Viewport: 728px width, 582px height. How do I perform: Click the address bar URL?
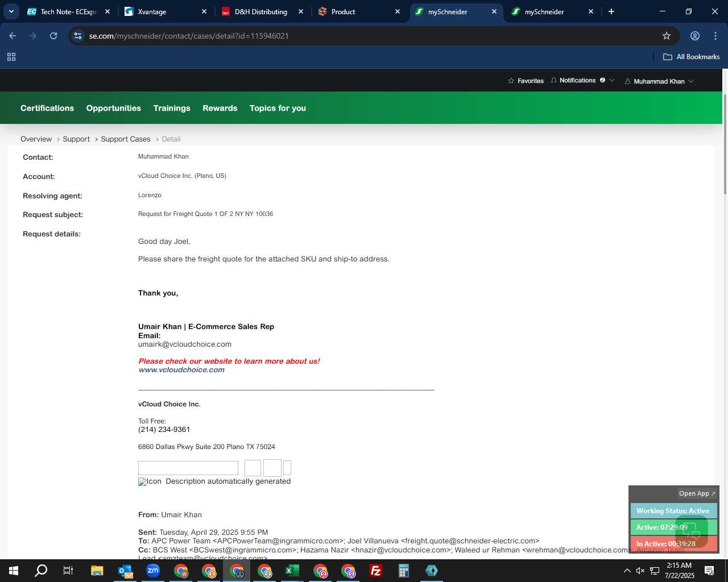[189, 36]
